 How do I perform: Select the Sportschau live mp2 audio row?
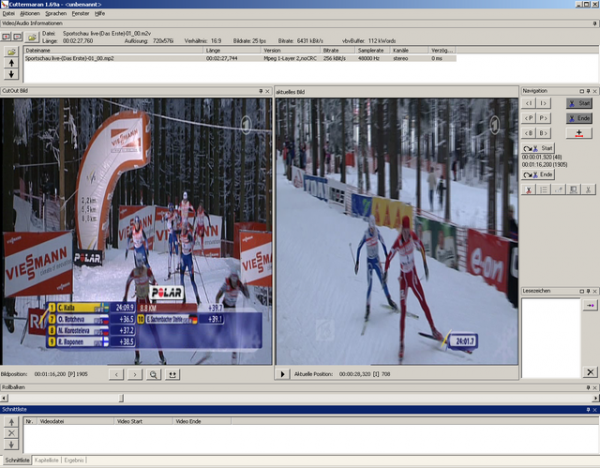(100, 58)
